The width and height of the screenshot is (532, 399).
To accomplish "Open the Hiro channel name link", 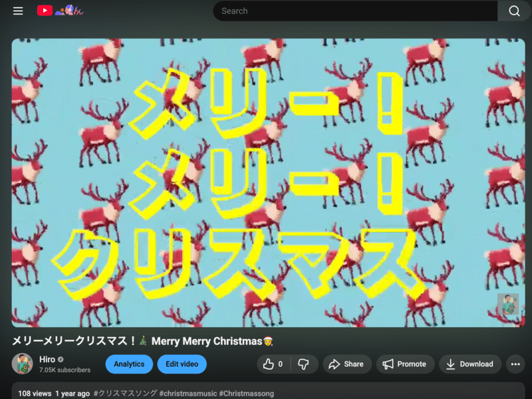I will [x=47, y=359].
